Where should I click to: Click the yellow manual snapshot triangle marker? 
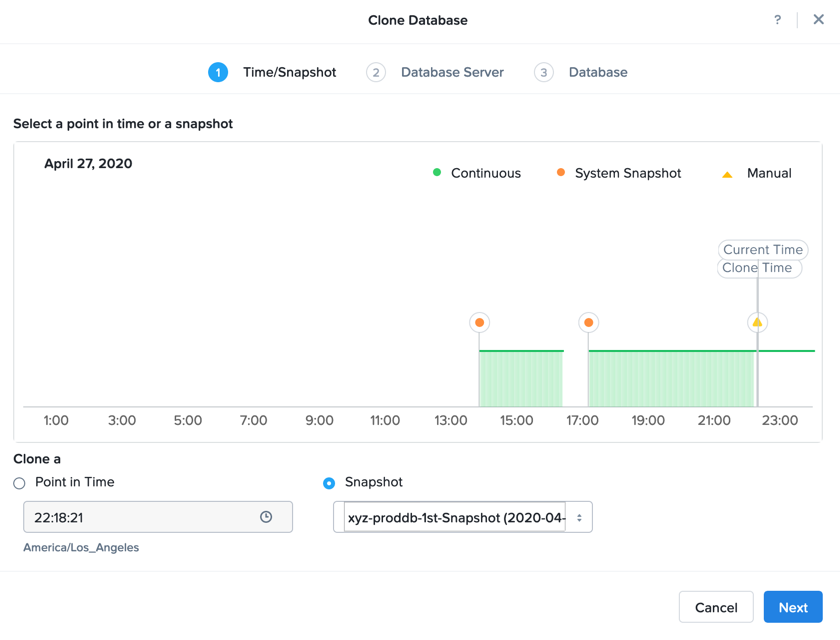757,322
